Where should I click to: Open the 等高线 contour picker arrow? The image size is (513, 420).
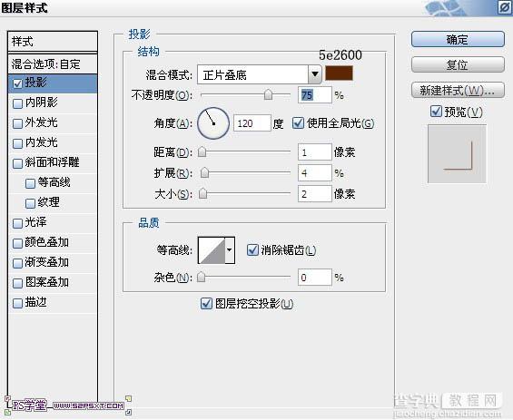[230, 250]
